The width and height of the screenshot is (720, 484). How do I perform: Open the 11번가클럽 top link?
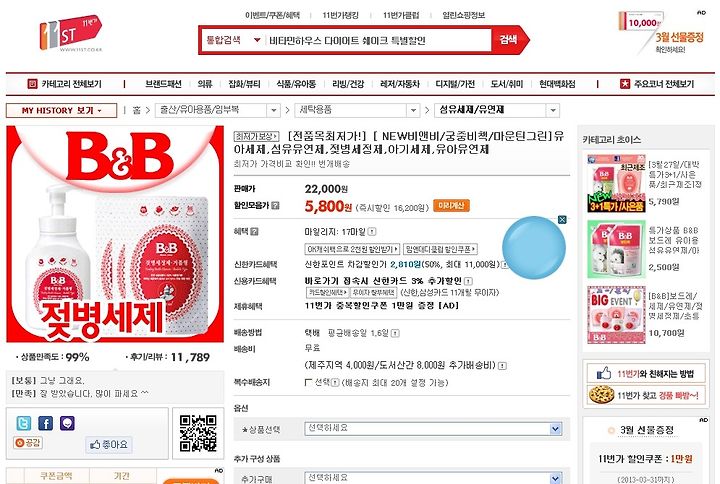[401, 15]
